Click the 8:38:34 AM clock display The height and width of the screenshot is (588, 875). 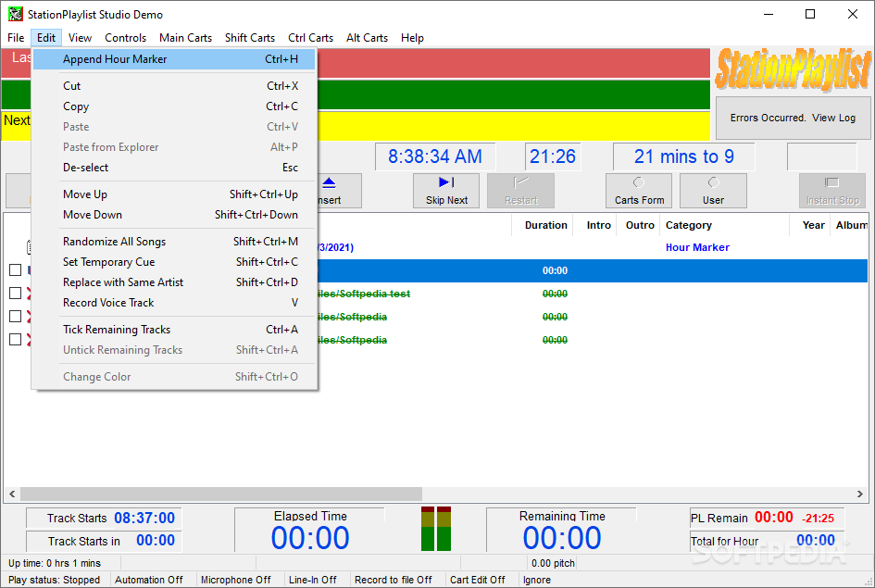[x=434, y=156]
